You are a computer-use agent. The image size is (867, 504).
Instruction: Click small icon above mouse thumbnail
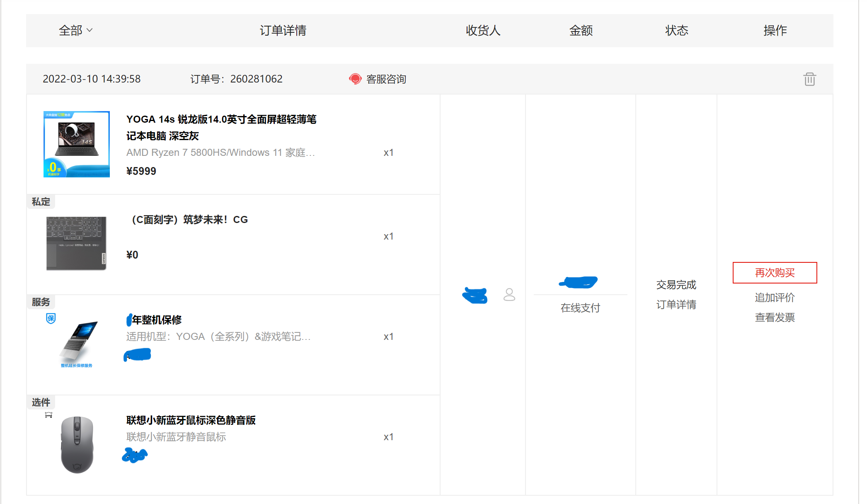48,415
